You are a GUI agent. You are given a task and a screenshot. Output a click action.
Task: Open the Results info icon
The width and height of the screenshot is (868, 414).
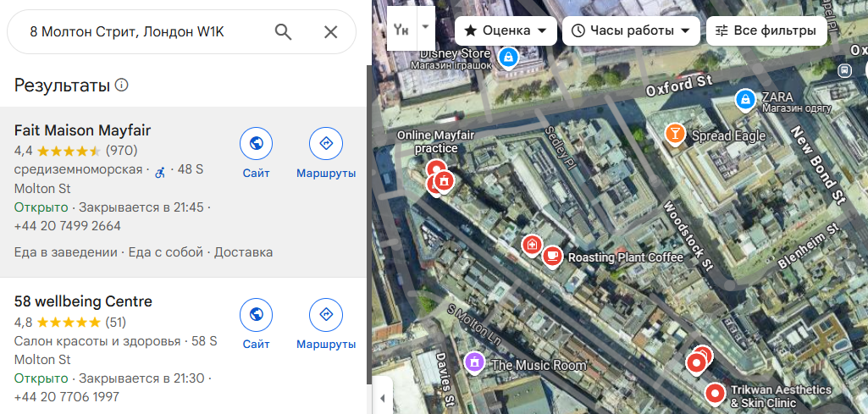pos(122,86)
